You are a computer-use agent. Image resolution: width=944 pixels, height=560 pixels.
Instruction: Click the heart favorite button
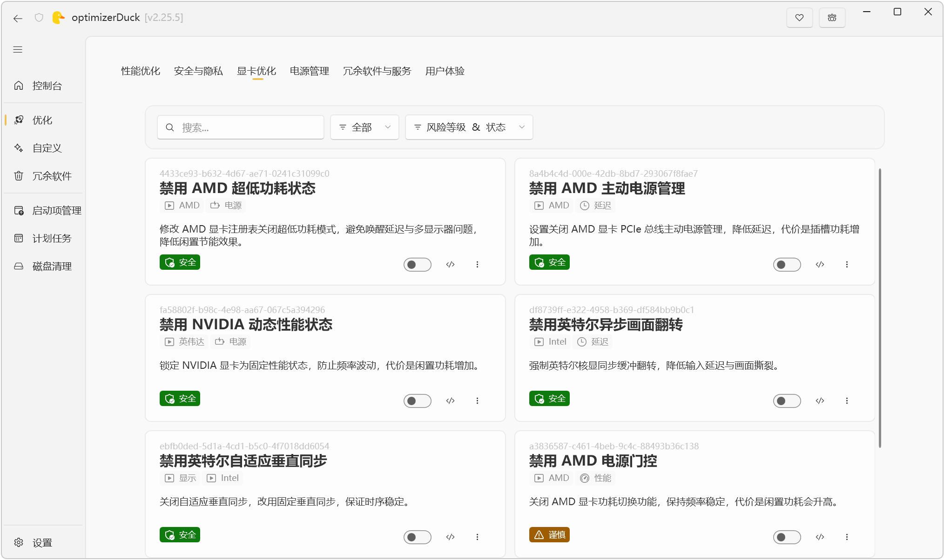pyautogui.click(x=799, y=18)
